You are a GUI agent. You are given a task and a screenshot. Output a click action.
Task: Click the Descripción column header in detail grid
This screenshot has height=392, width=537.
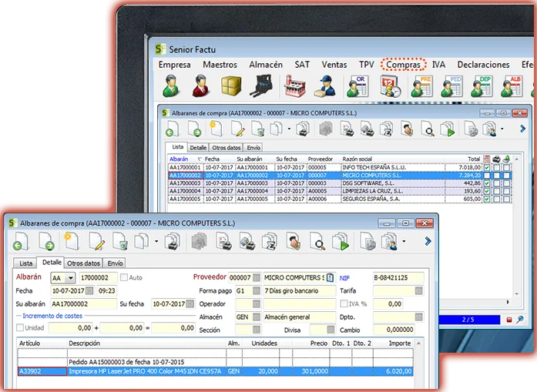(146, 343)
